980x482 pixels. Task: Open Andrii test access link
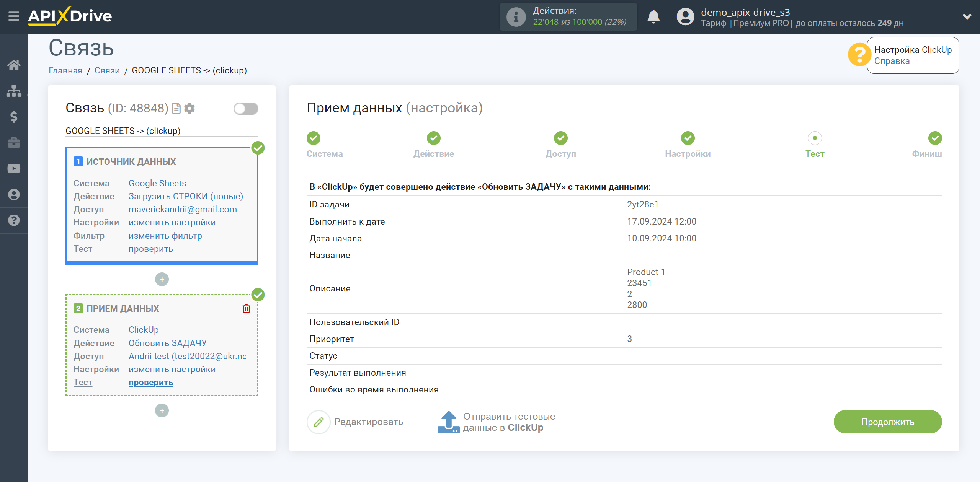[x=187, y=356]
